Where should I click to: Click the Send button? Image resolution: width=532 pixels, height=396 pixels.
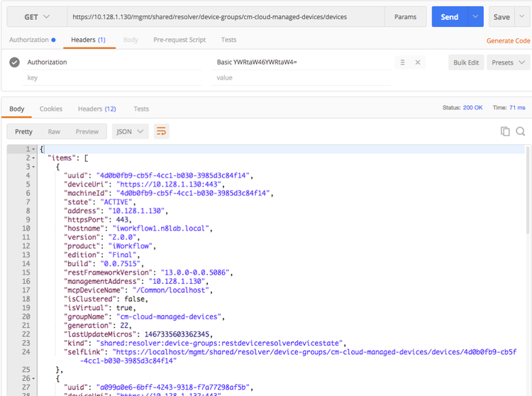pos(449,17)
